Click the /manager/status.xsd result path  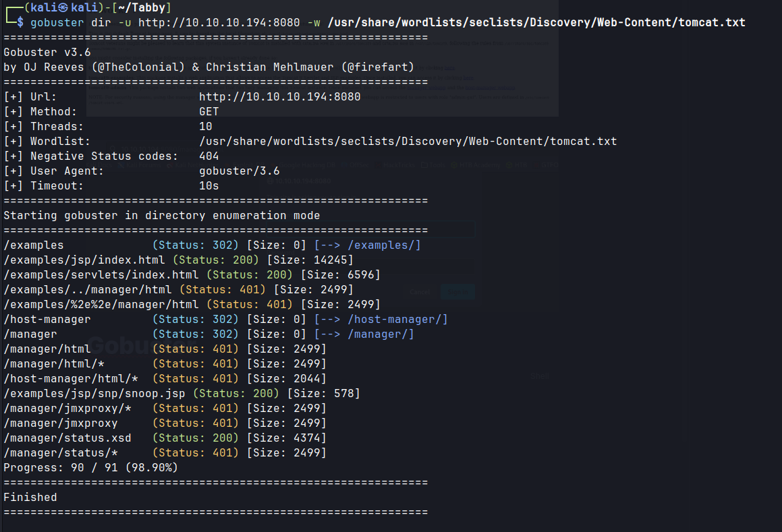tap(67, 438)
